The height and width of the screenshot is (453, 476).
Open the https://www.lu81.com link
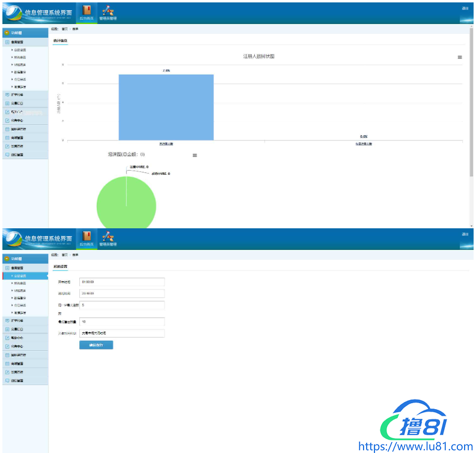click(415, 446)
